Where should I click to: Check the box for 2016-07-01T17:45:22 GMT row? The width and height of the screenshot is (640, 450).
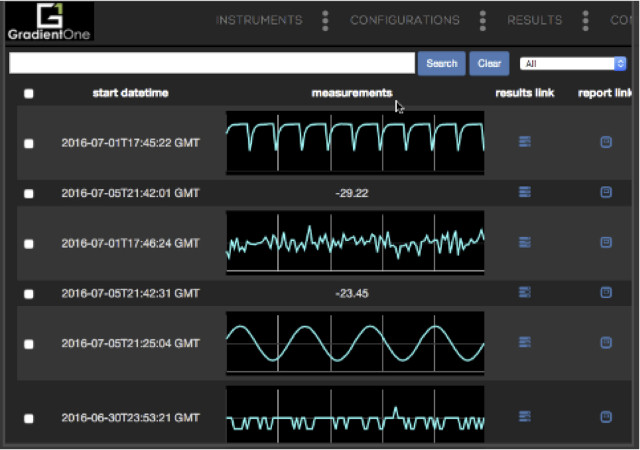(x=29, y=144)
